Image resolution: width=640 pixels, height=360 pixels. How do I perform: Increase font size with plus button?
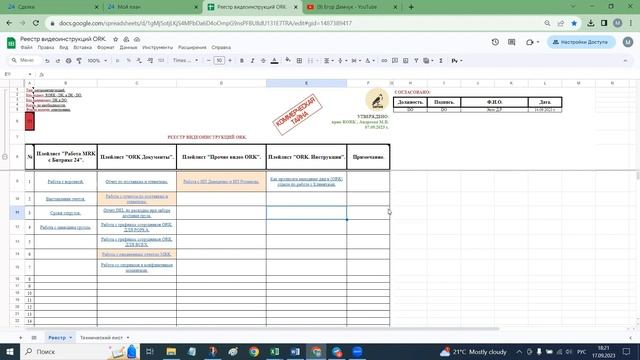click(x=230, y=60)
